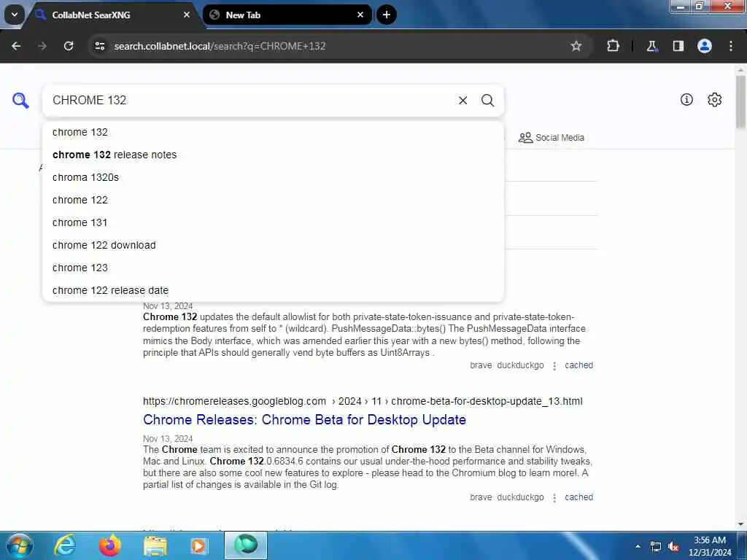View site information icon in address bar
The width and height of the screenshot is (747, 560).
coord(99,46)
